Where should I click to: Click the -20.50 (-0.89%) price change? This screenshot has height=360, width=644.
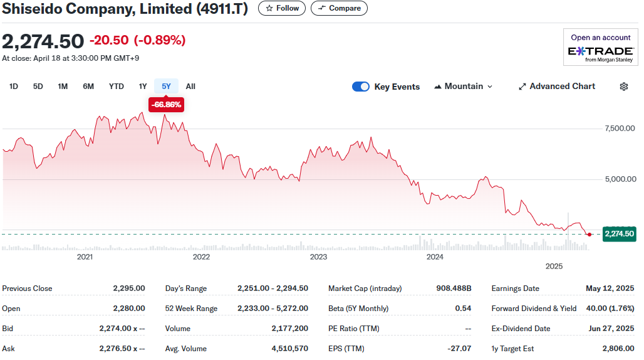[138, 40]
